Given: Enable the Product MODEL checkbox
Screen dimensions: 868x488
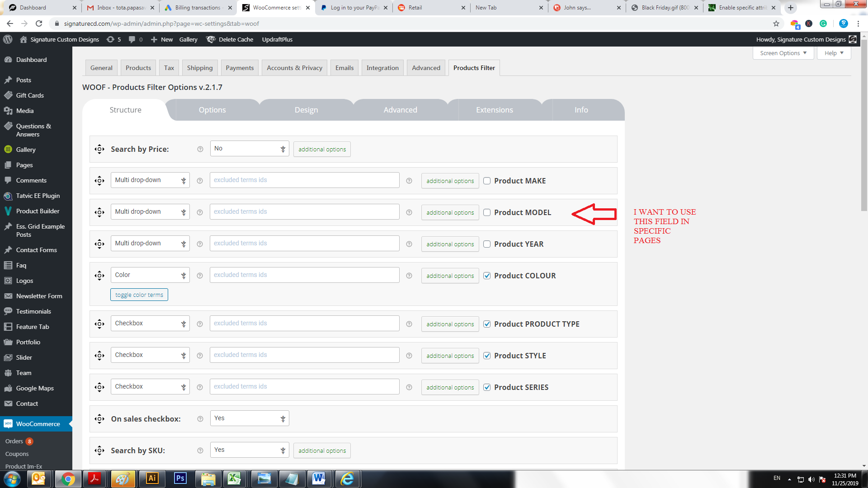Looking at the screenshot, I should (x=487, y=212).
